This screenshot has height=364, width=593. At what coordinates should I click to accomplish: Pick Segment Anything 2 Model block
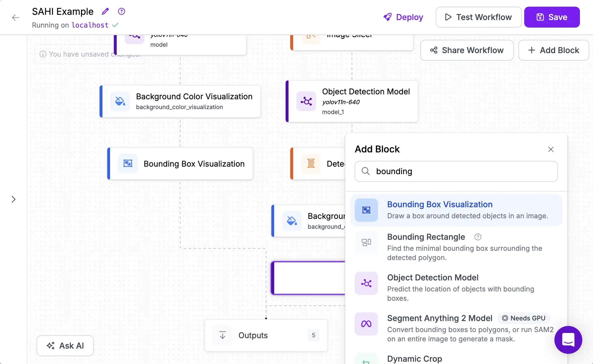pyautogui.click(x=456, y=328)
